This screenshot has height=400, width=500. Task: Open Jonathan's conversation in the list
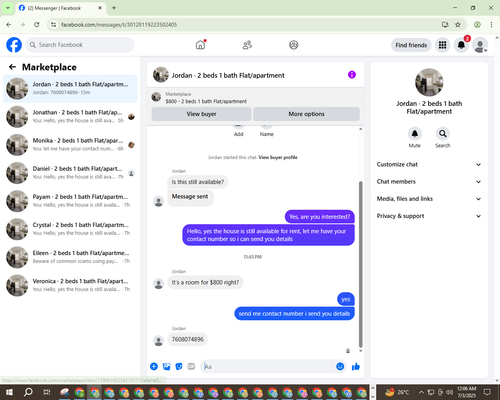click(70, 117)
